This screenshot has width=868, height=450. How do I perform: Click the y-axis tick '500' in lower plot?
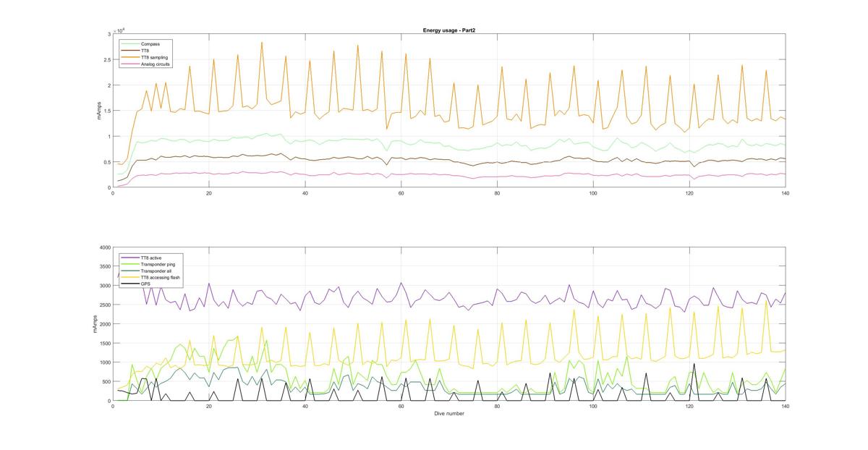[x=106, y=382]
